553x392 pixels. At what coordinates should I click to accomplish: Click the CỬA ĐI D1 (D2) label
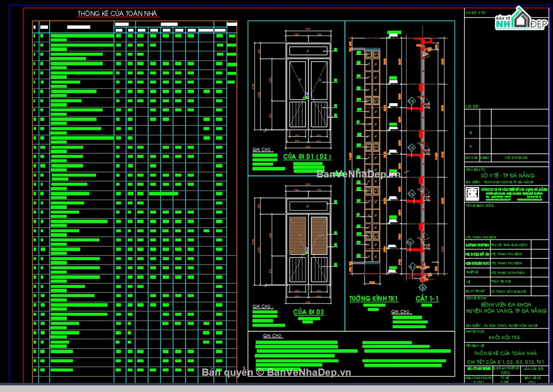click(307, 157)
